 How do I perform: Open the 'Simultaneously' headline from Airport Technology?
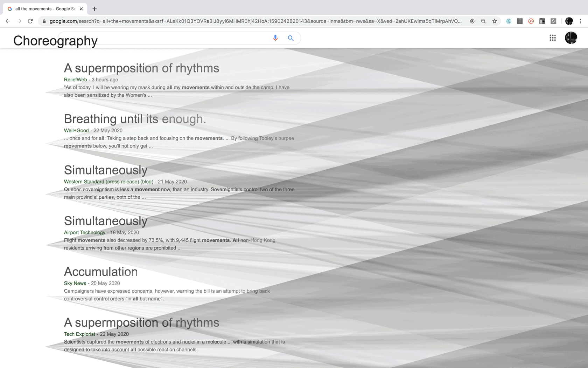[x=106, y=221]
